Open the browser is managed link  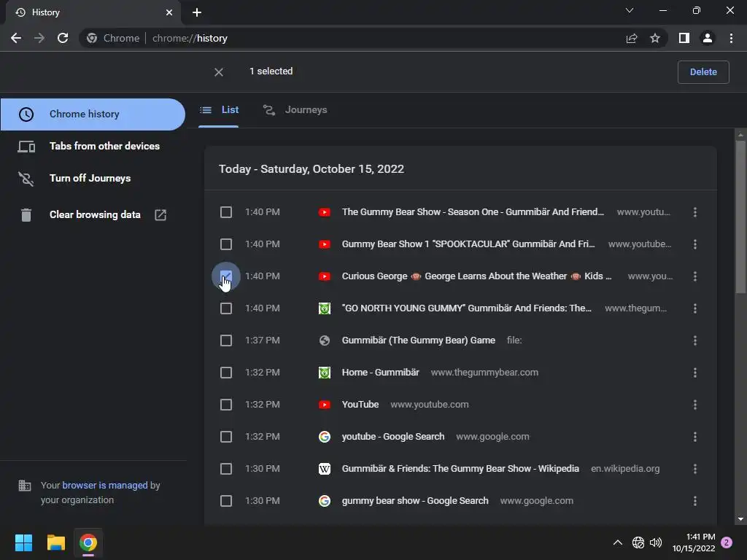[x=105, y=485]
